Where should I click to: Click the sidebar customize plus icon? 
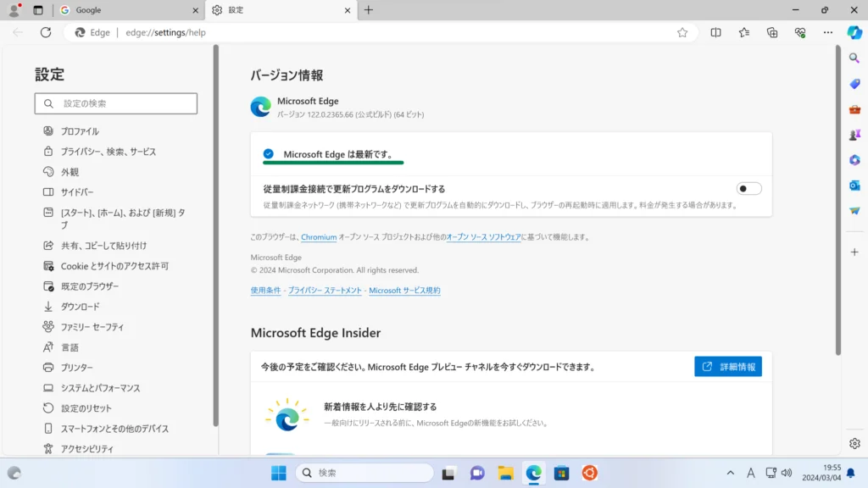coord(854,252)
